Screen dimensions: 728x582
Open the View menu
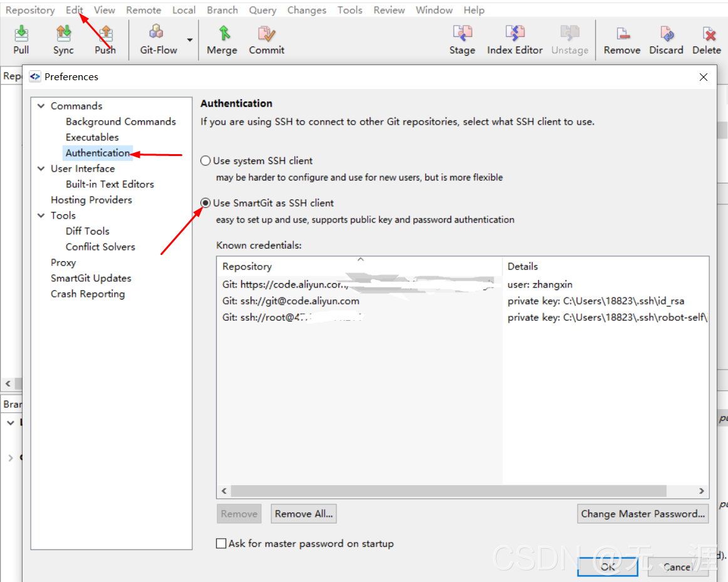tap(105, 10)
